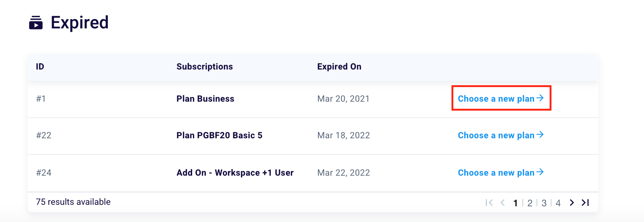Image resolution: width=644 pixels, height=222 pixels.
Task: Open page 1 of the results
Action: 515,203
